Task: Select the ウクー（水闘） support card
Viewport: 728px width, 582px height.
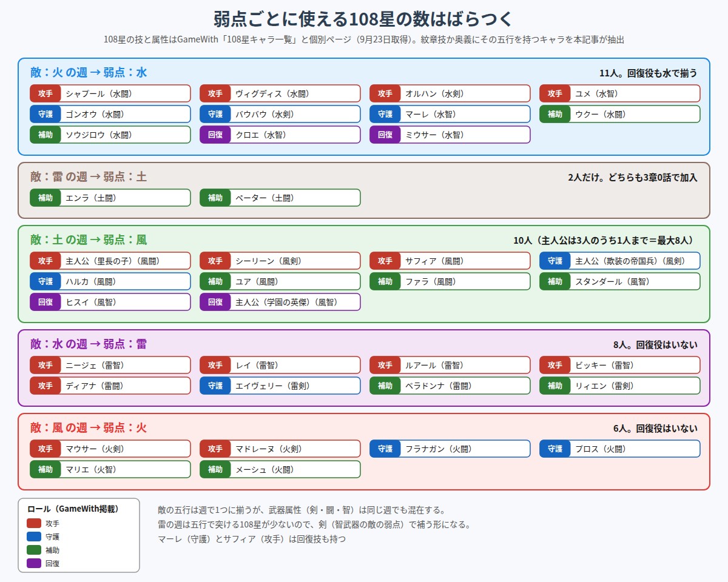Action: 620,114
